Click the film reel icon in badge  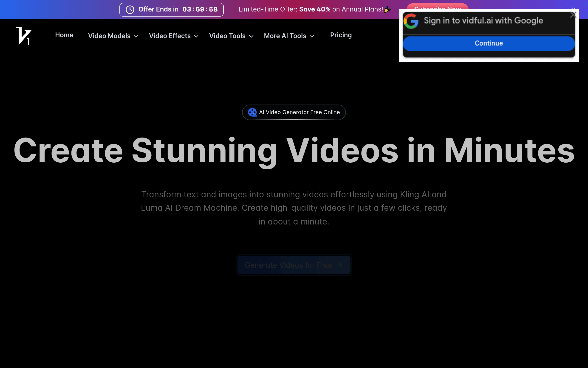click(252, 112)
